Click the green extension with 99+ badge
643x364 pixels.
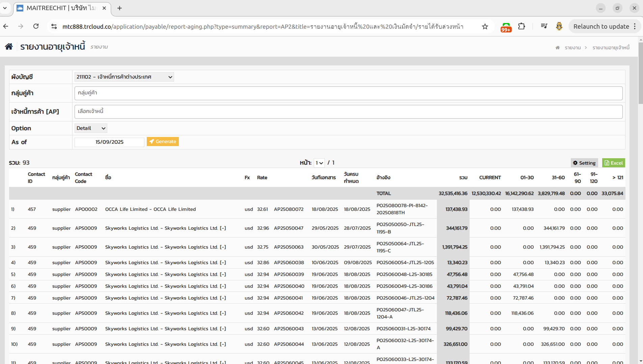click(x=506, y=27)
